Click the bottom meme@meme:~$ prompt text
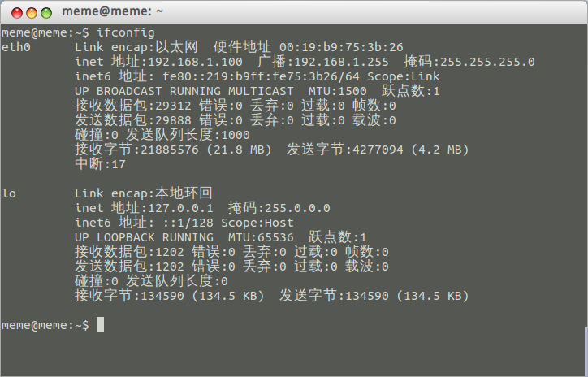 coord(45,325)
